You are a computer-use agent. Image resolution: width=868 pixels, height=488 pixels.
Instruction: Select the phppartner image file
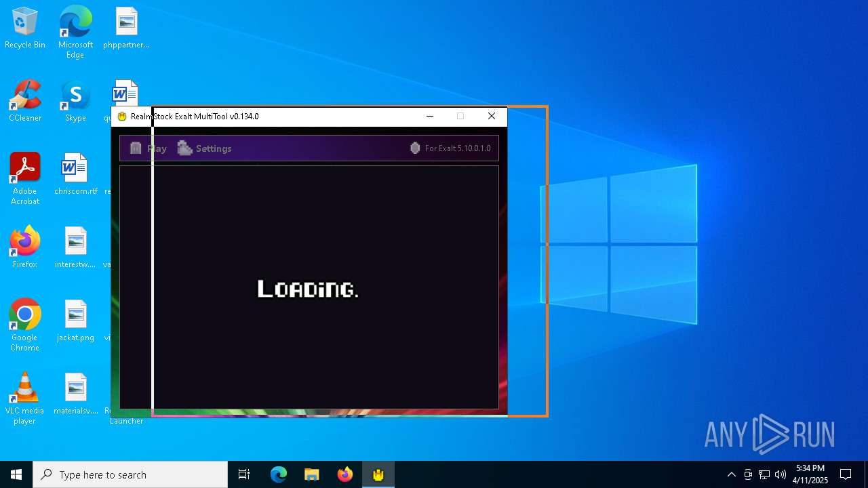point(126,28)
